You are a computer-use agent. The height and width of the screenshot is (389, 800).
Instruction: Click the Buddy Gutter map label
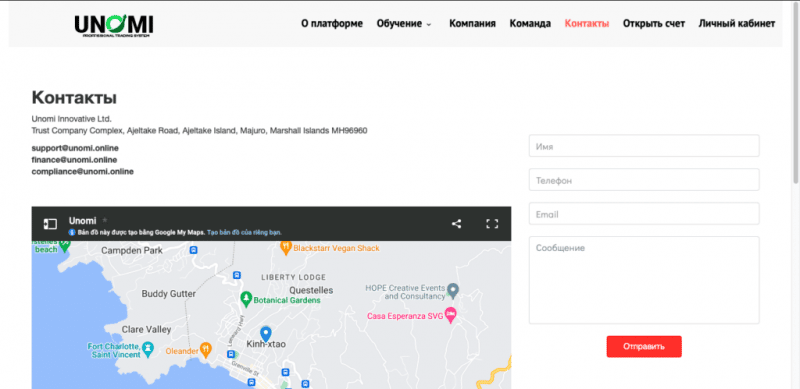point(168,294)
